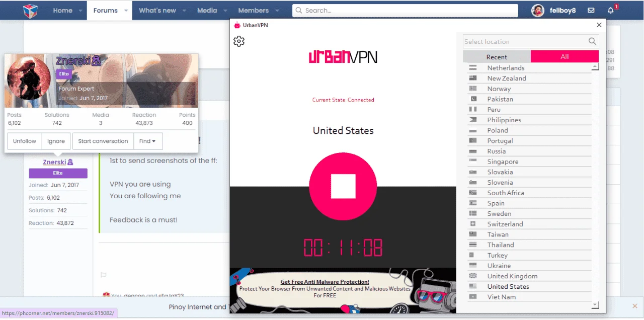Click the Portugal flag icon
This screenshot has height=320, width=644.
[x=472, y=141]
